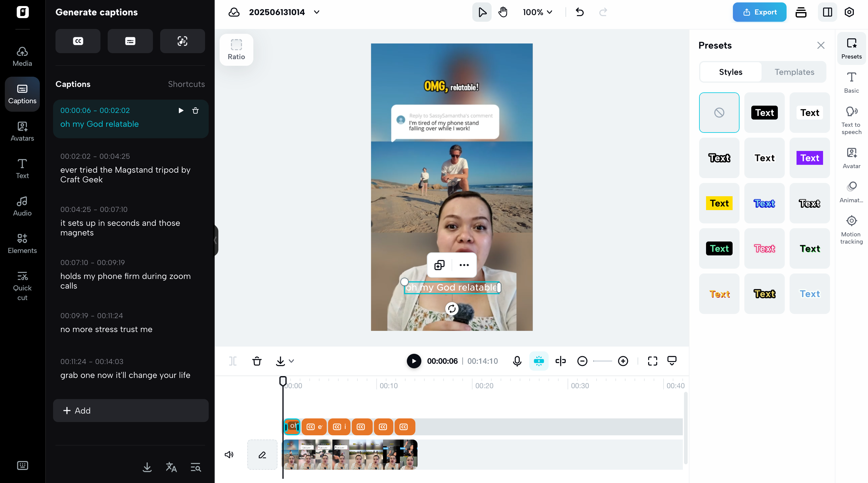This screenshot has width=868, height=483.
Task: Open the Quick cut tool
Action: pyautogui.click(x=22, y=286)
